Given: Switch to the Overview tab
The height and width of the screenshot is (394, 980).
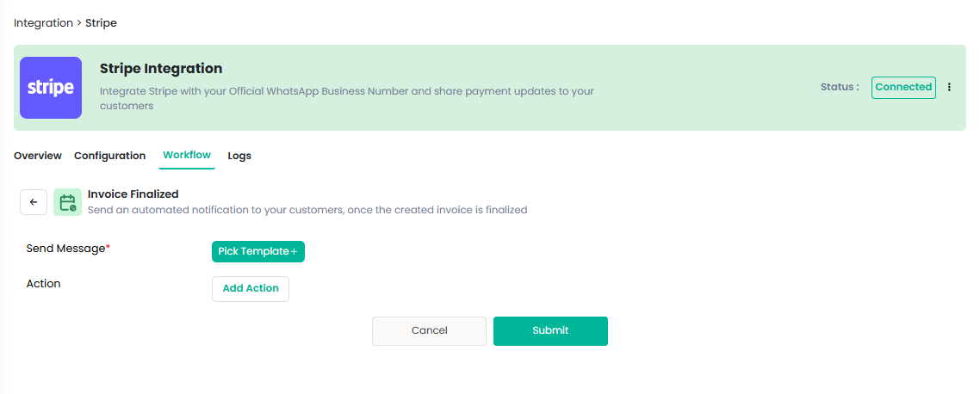Looking at the screenshot, I should [38, 156].
